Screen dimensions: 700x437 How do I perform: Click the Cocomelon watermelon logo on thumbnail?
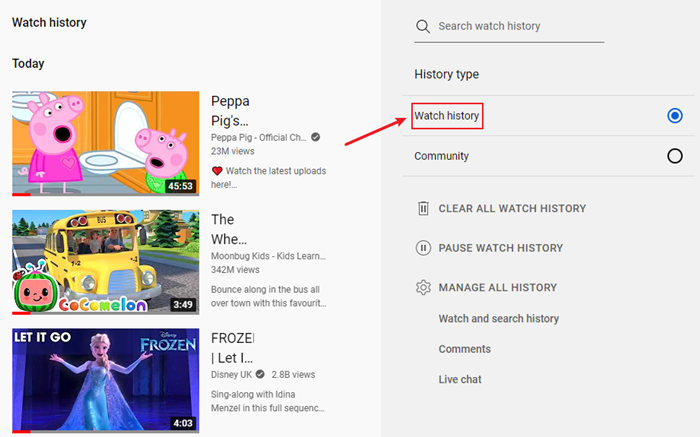tap(31, 290)
